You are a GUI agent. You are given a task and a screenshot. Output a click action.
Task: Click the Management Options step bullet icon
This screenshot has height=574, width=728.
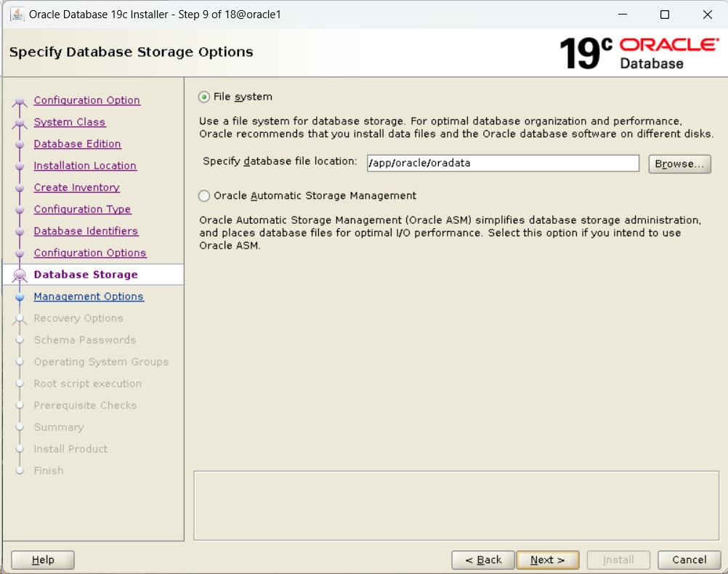(20, 296)
